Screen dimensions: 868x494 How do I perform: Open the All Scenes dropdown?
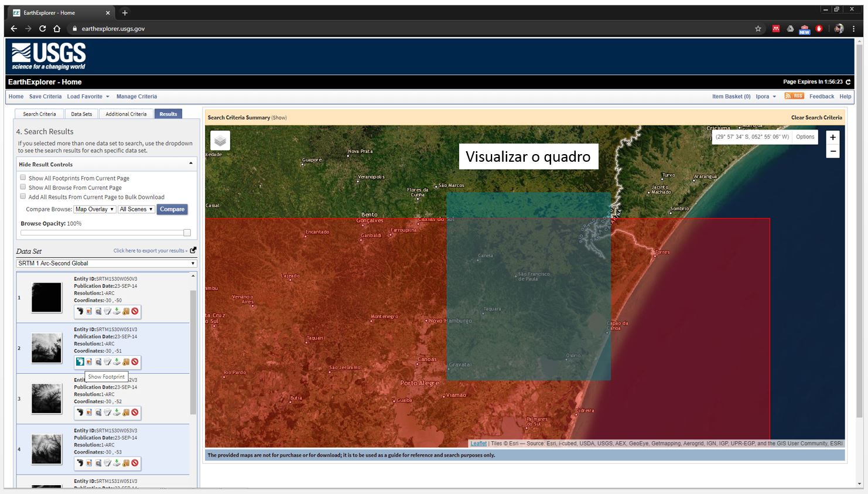pos(136,209)
